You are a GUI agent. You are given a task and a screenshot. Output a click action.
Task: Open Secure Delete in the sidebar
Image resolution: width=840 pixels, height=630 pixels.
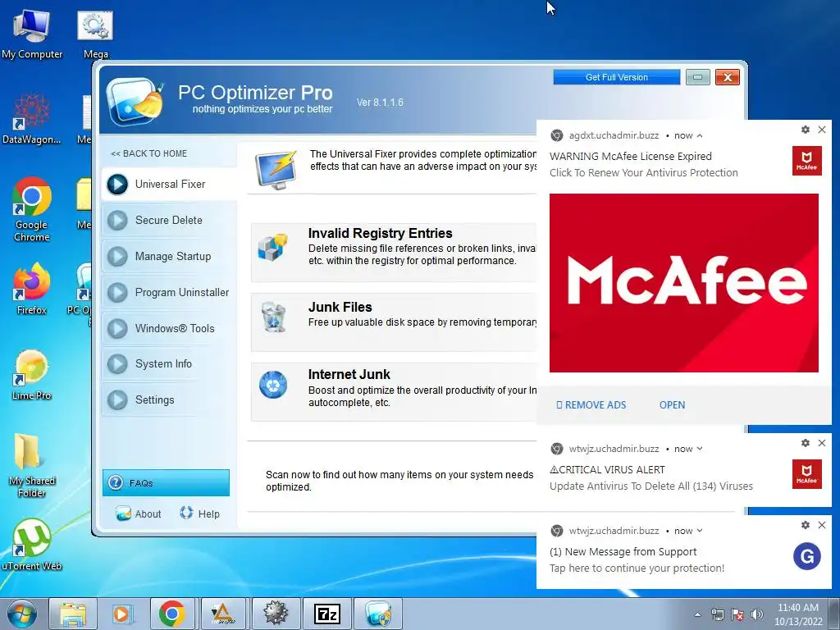(169, 220)
